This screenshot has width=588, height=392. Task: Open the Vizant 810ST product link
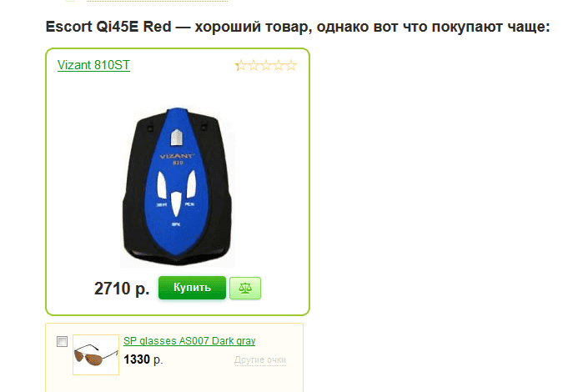(93, 65)
